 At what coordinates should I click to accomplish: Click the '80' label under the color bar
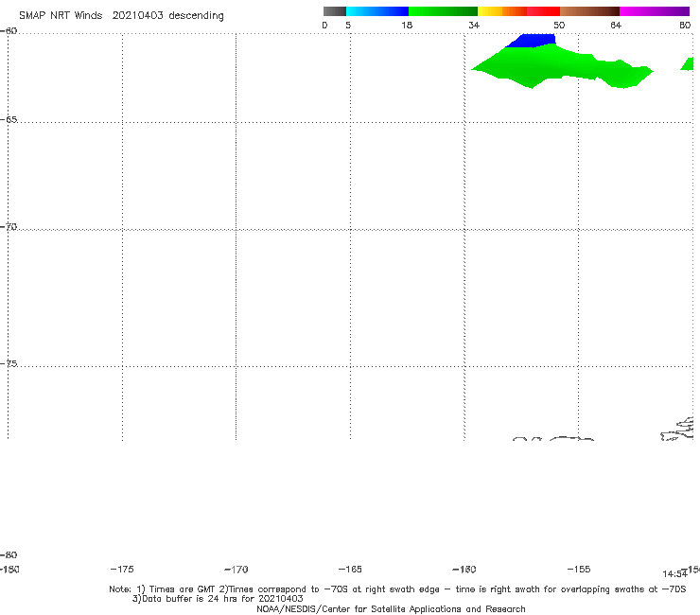click(x=685, y=26)
